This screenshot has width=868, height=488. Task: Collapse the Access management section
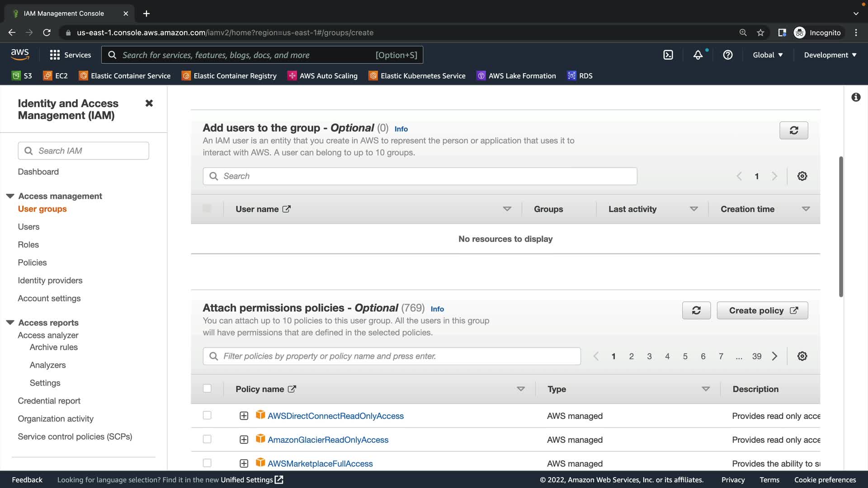[x=10, y=196]
